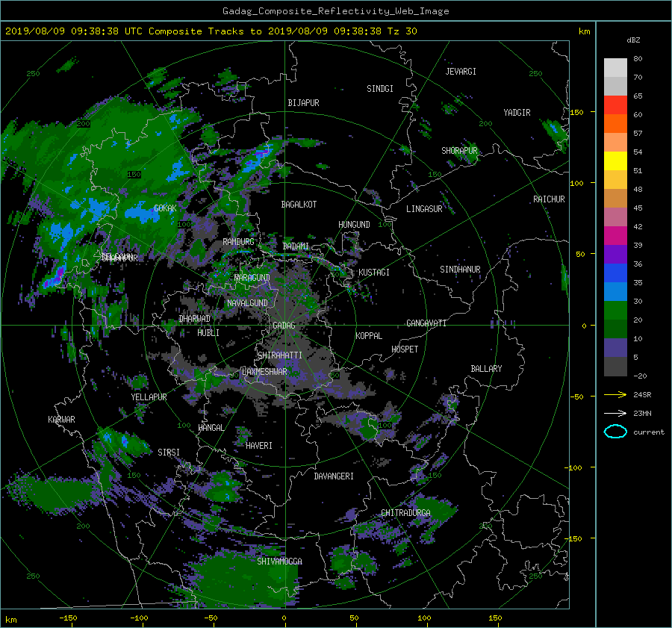Click the JEVARGI city label
Screen dimensions: 672x628
click(461, 72)
